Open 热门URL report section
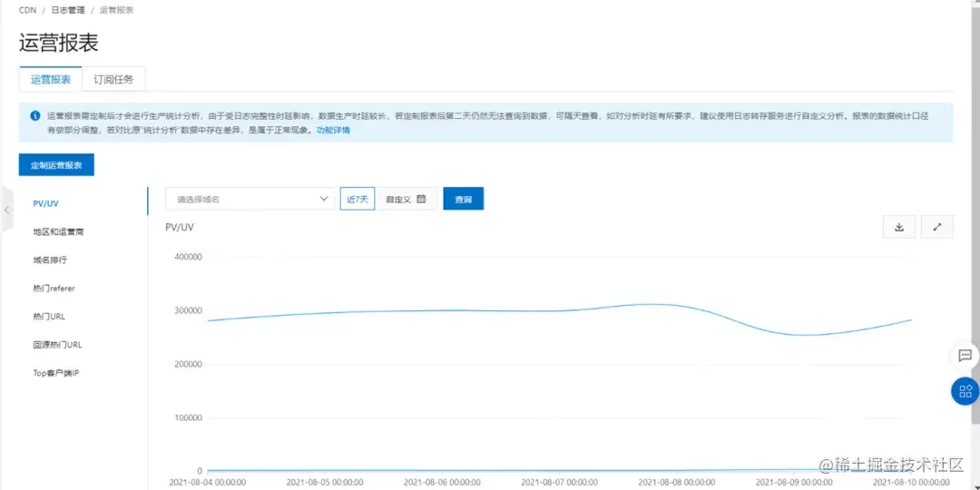Screen dimensions: 980x490 pos(49,317)
